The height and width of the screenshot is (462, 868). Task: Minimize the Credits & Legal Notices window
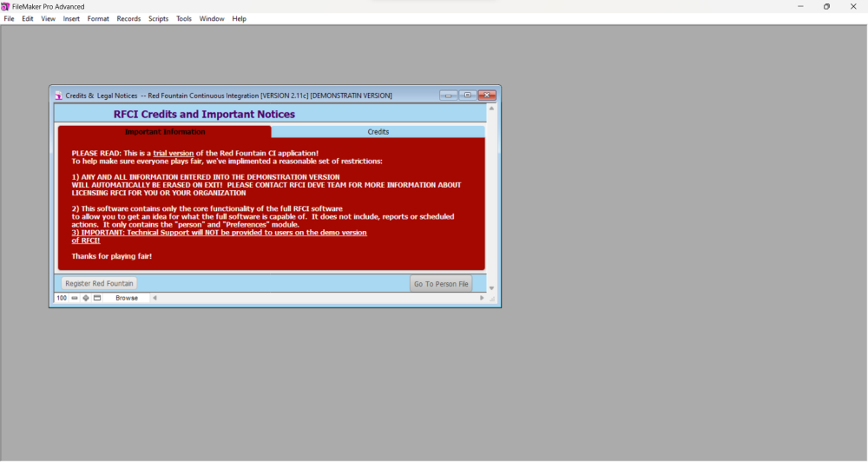click(448, 96)
